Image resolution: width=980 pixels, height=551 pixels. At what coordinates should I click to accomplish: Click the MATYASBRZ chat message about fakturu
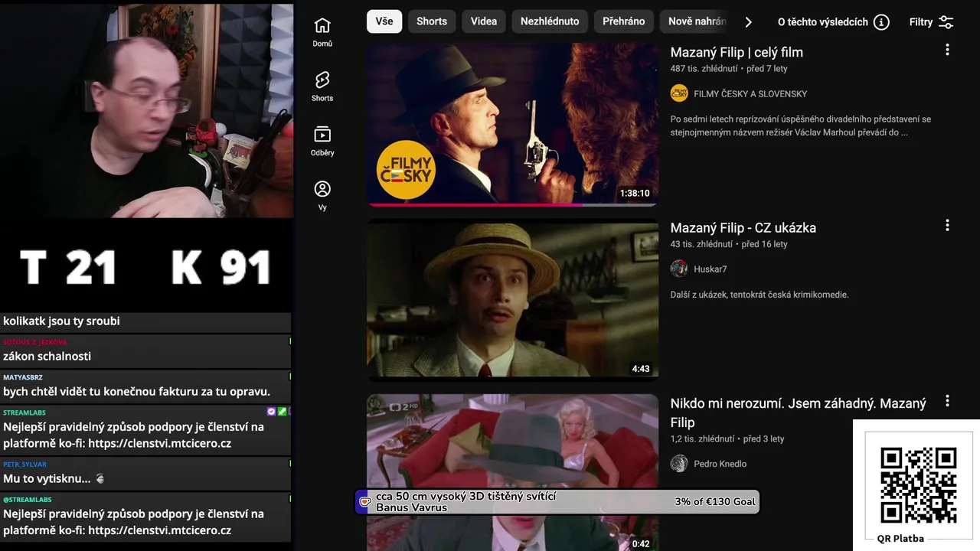[x=145, y=386]
